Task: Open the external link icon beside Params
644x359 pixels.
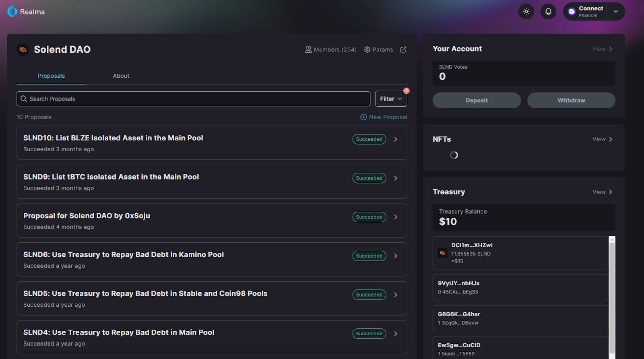Action: point(403,50)
